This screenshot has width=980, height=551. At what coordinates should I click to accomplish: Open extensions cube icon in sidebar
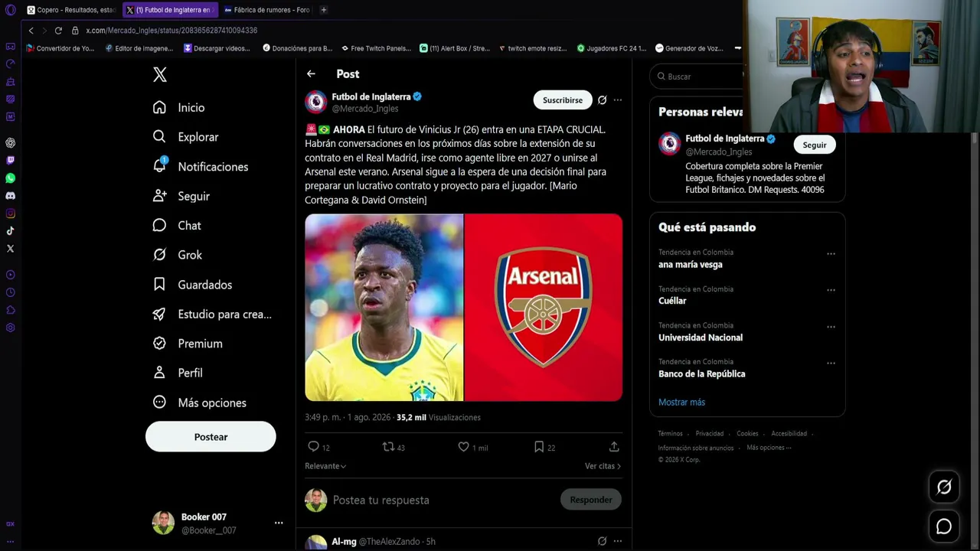click(x=10, y=310)
